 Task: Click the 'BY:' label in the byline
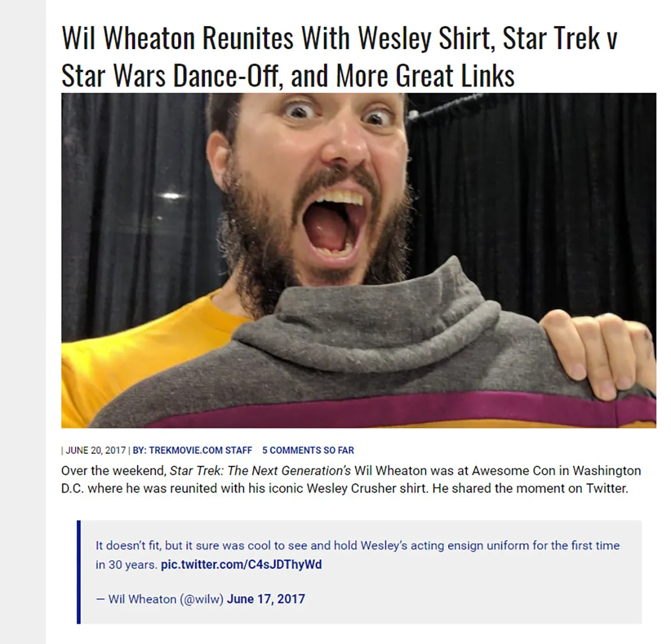coord(139,450)
